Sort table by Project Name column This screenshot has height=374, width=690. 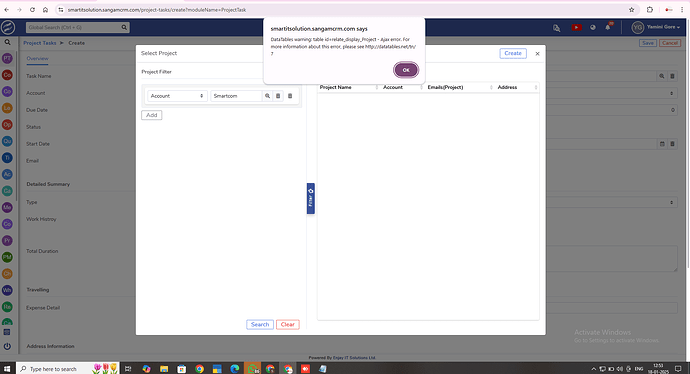[335, 87]
